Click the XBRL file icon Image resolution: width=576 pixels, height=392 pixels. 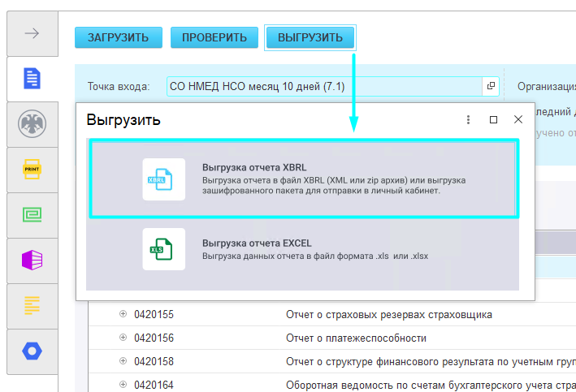click(x=163, y=179)
